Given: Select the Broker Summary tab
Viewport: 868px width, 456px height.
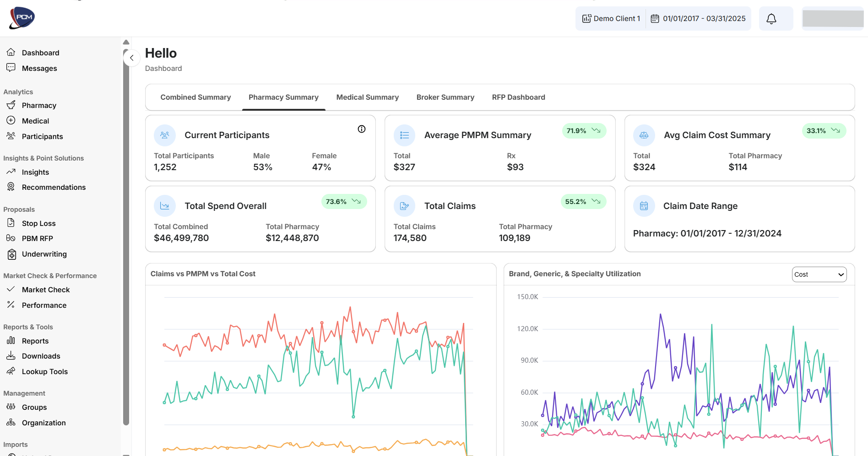Looking at the screenshot, I should (445, 97).
